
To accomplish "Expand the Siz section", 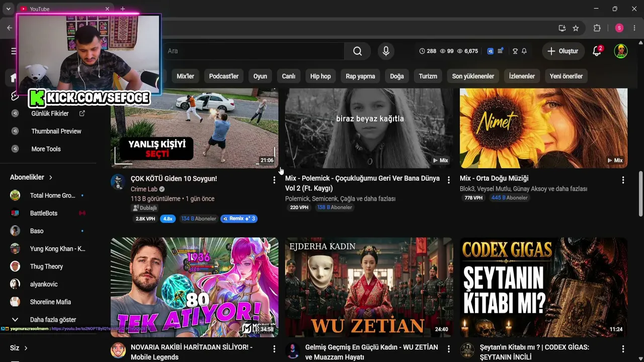I will click(x=19, y=348).
